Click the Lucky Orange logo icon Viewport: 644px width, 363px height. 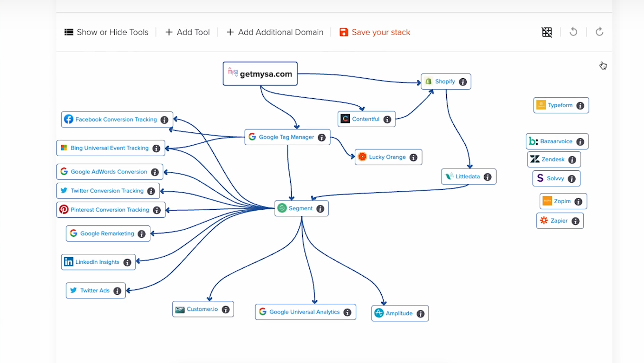[x=362, y=157]
